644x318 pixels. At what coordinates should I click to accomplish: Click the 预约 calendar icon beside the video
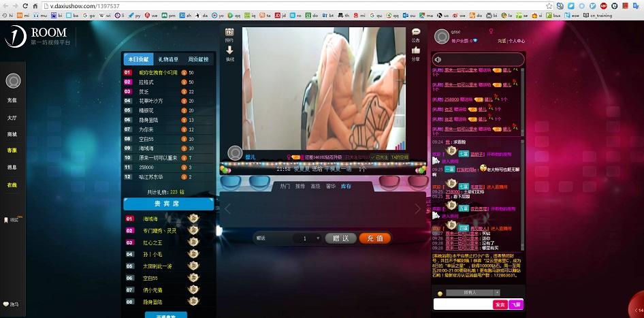(x=229, y=32)
